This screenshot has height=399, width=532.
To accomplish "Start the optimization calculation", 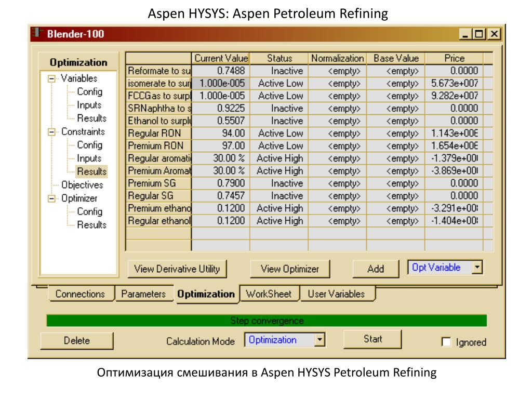I will 373,339.
